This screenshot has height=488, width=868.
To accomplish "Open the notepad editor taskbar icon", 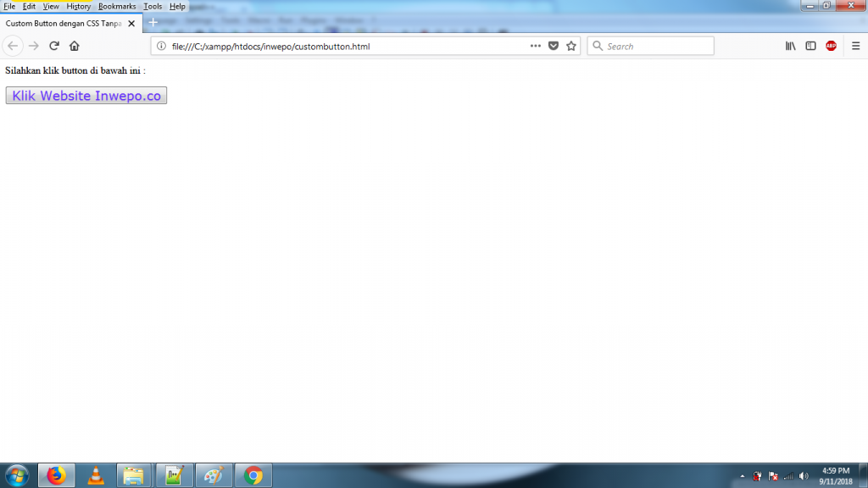I will [175, 475].
